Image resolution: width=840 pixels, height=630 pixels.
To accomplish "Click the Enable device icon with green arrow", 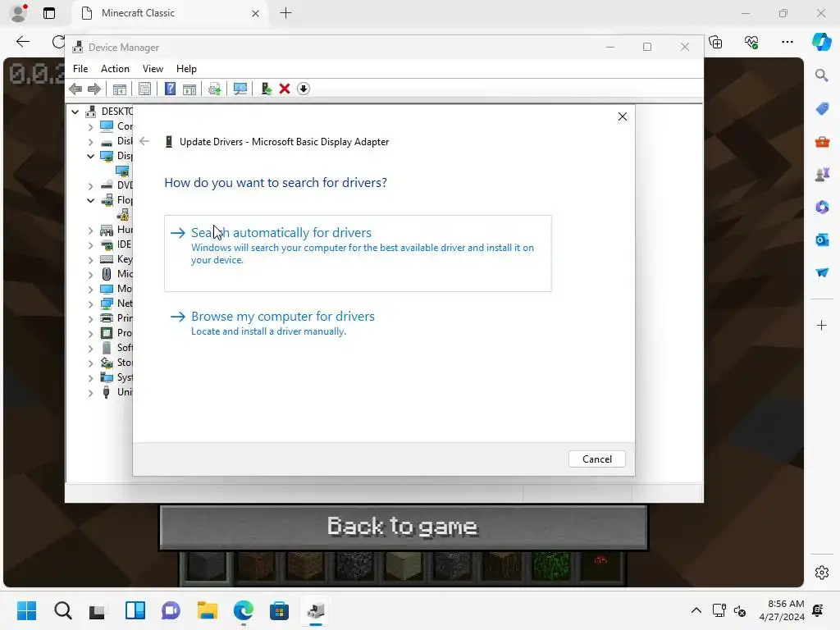I will (267, 89).
